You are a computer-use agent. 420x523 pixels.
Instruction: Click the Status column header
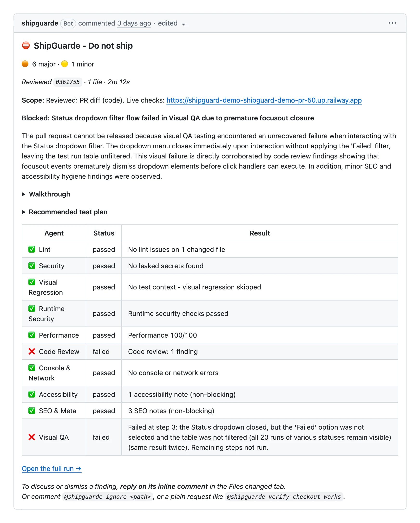point(104,233)
